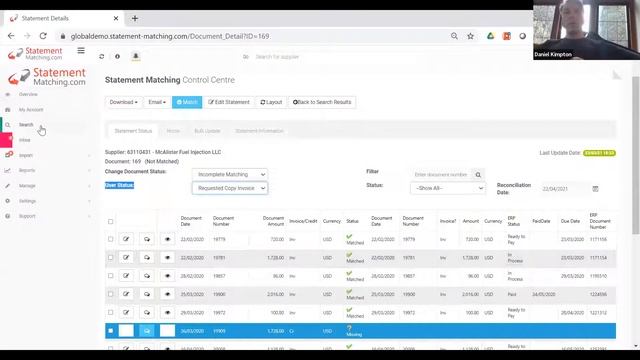Open a new browser tab with the plus button
This screenshot has height=360, width=640.
[135, 18]
